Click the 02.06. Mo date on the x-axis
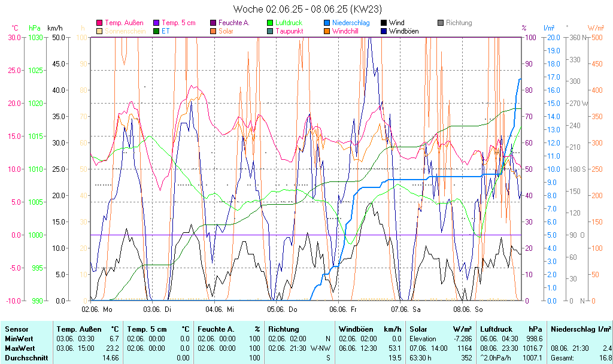Screen dimensions: 613x364 (x=97, y=310)
